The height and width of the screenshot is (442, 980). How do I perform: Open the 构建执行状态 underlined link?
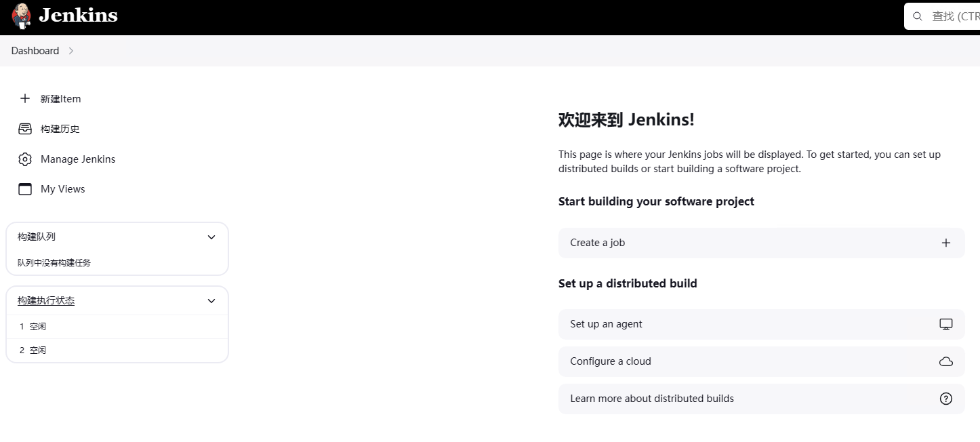pos(46,300)
